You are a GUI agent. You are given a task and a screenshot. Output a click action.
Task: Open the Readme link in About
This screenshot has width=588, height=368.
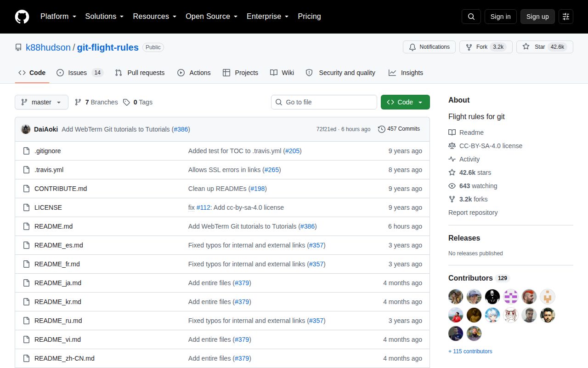coord(466,132)
